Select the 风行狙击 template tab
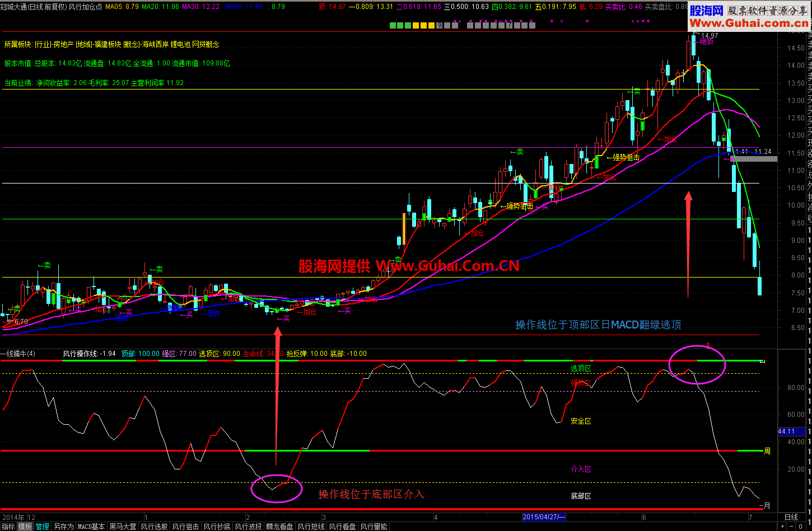 [x=185, y=527]
